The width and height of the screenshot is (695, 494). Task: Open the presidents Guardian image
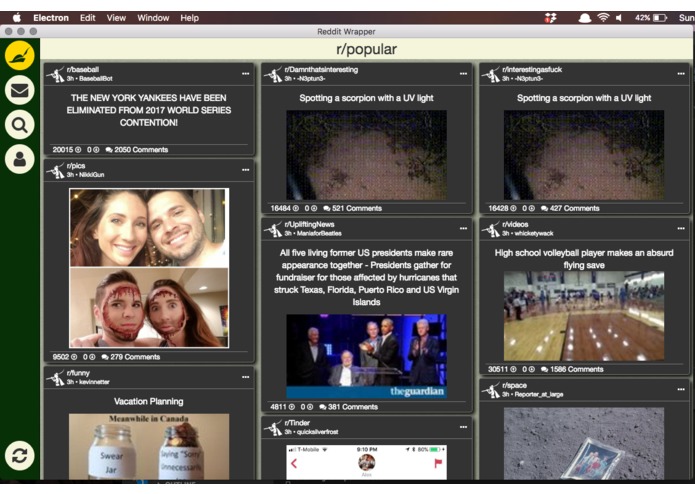[366, 356]
